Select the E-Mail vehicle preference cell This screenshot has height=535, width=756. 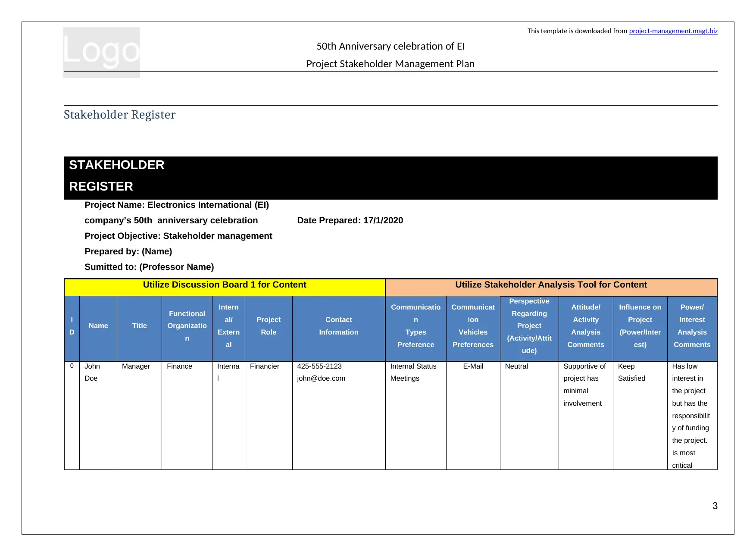pyautogui.click(x=473, y=415)
